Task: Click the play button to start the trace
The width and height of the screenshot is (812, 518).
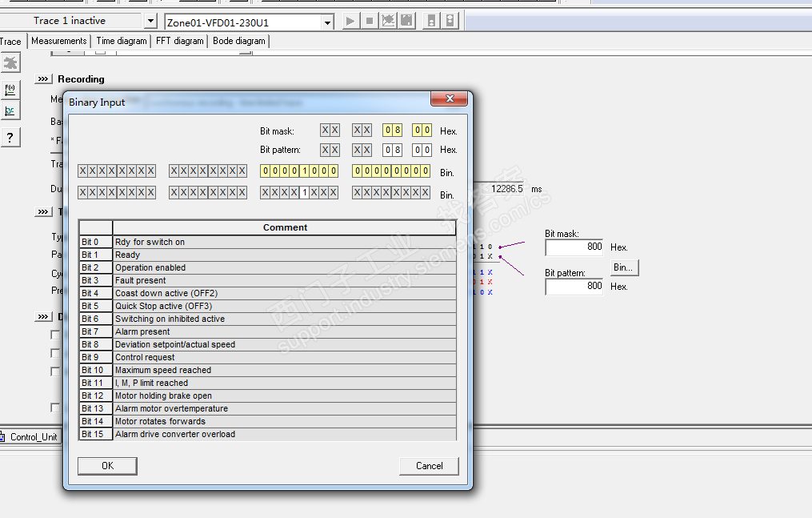Action: (x=350, y=22)
